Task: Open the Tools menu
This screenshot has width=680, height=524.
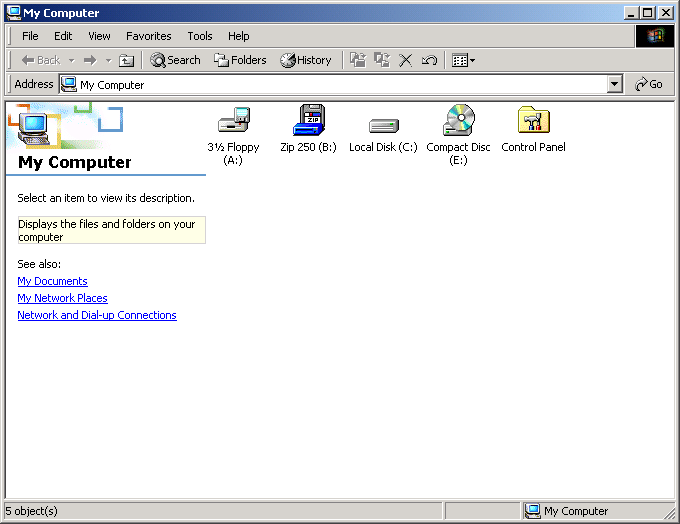Action: (x=200, y=36)
